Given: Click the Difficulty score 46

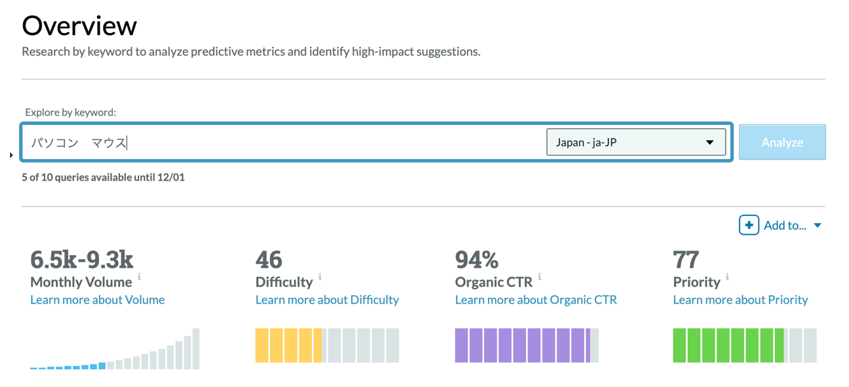Looking at the screenshot, I should coord(269,260).
